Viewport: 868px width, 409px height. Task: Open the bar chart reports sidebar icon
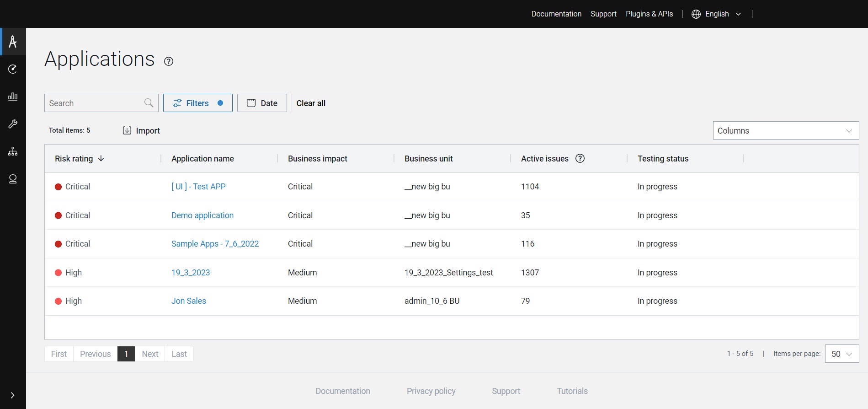coord(13,97)
